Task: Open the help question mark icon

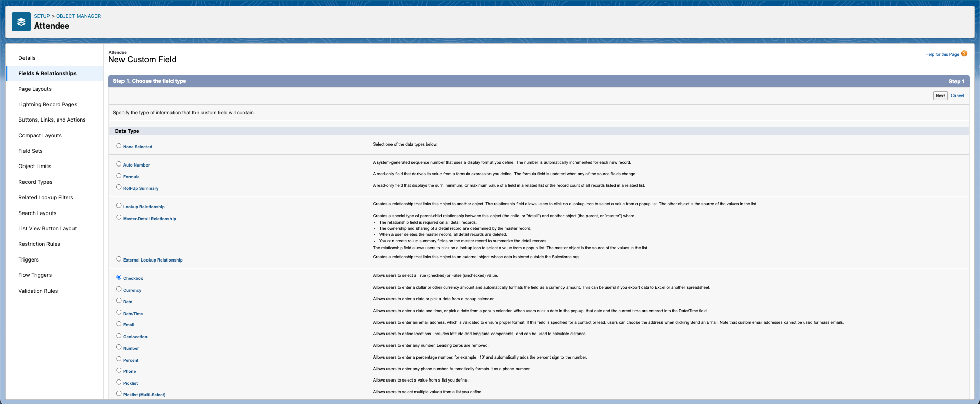Action: (964, 53)
